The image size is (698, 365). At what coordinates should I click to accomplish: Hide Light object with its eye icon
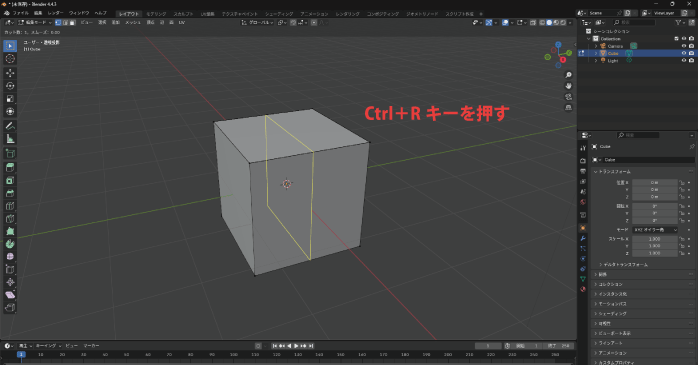pyautogui.click(x=684, y=60)
